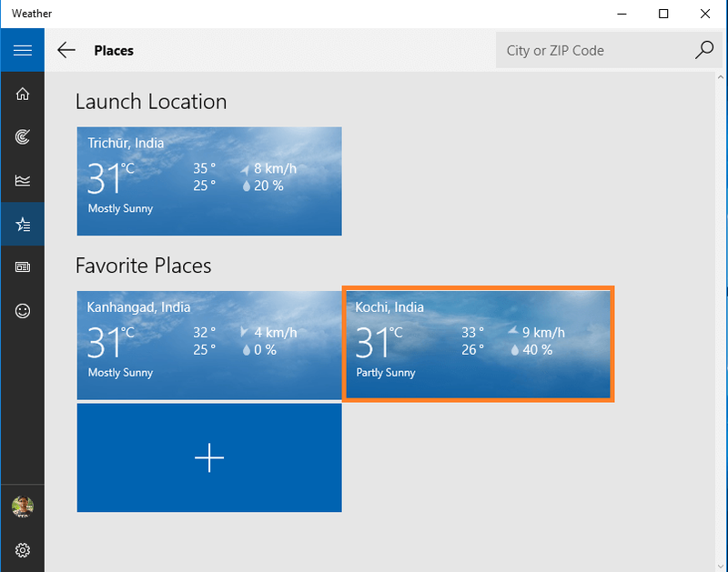The image size is (728, 572).
Task: Click the "Launch Location" heading
Action: tap(151, 102)
